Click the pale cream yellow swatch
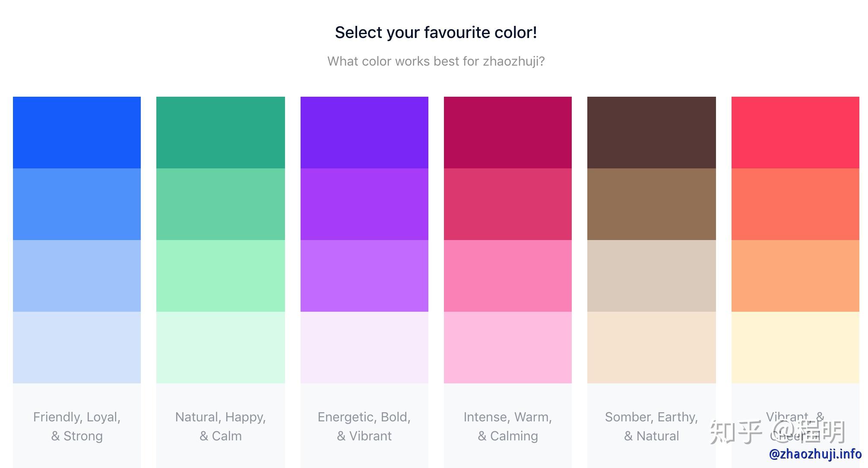 795,347
